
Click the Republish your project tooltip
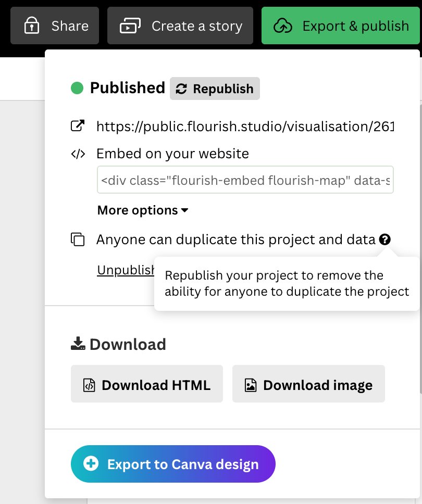(x=287, y=283)
